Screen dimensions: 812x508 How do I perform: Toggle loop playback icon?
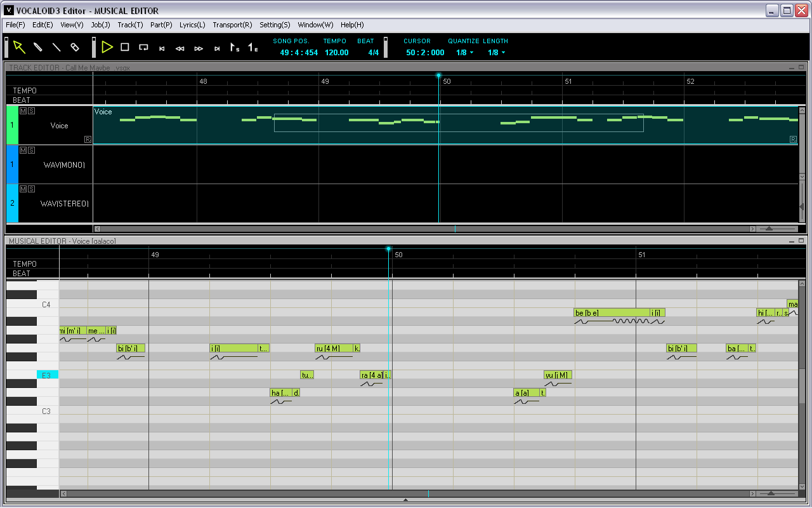[x=143, y=47]
